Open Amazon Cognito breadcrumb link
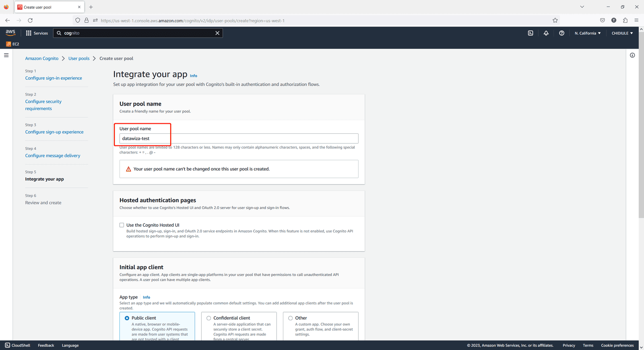This screenshot has width=644, height=350. tap(42, 58)
